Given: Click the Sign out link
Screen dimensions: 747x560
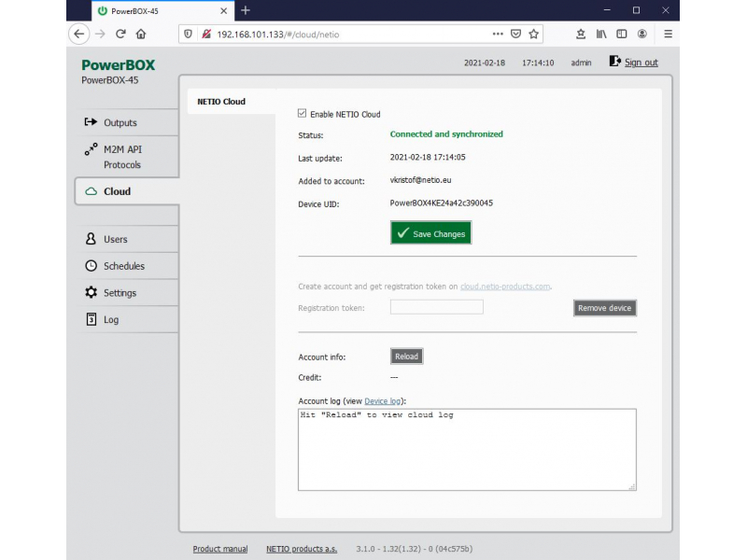Looking at the screenshot, I should 641,63.
